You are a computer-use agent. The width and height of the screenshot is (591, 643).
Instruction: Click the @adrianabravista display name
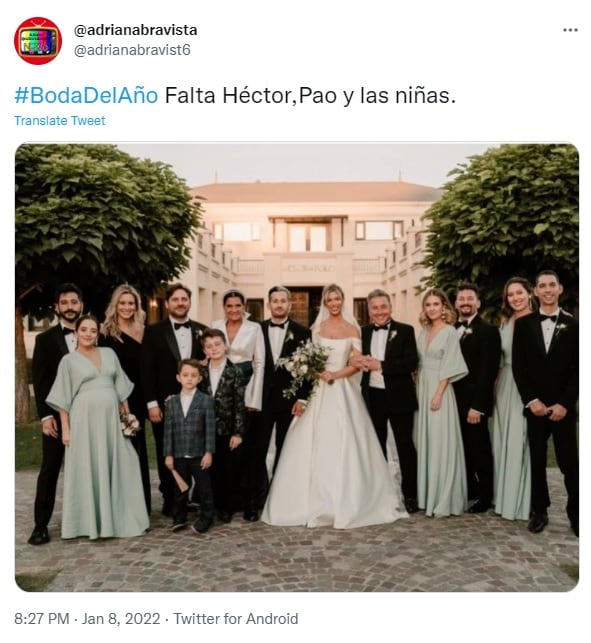point(135,30)
